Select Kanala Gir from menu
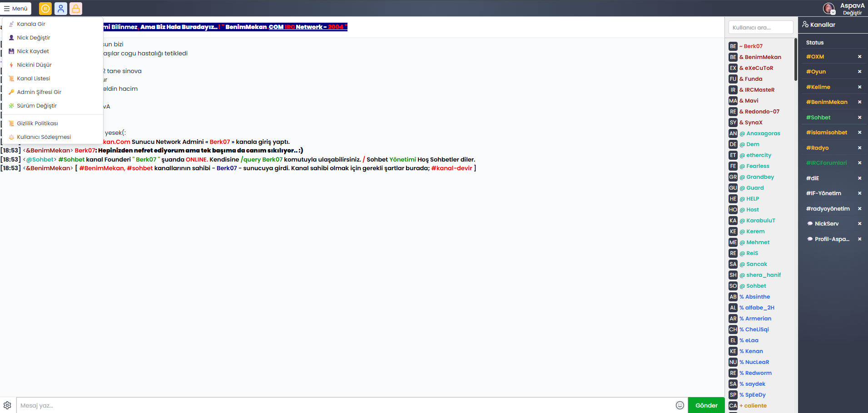Viewport: 868px width, 413px height. 31,24
